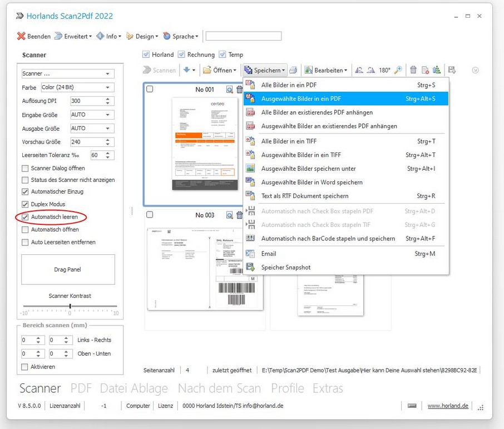Click thumbnail of page No 001
504x429 pixels.
tap(205, 144)
